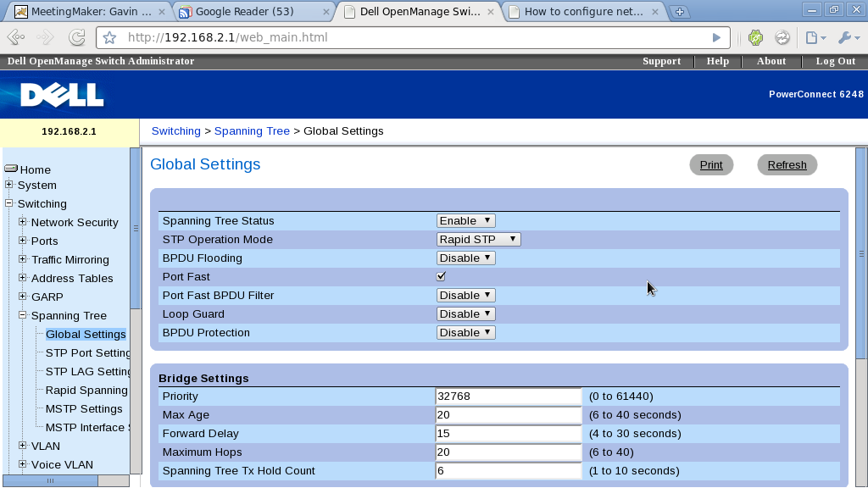Open the Port Fast BPDU Filter dropdown
This screenshot has height=488, width=868.
pos(465,296)
